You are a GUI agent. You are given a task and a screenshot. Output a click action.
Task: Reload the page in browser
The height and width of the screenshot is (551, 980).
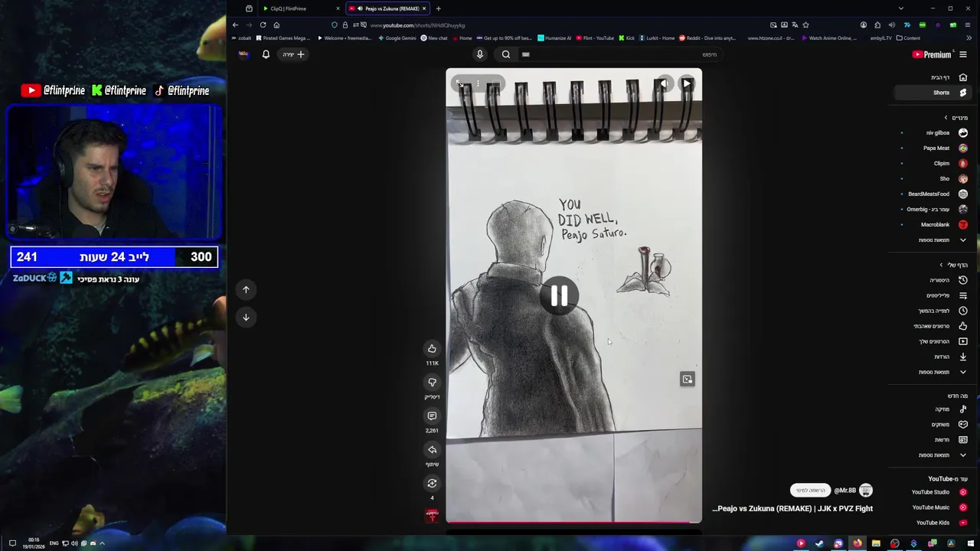click(263, 24)
